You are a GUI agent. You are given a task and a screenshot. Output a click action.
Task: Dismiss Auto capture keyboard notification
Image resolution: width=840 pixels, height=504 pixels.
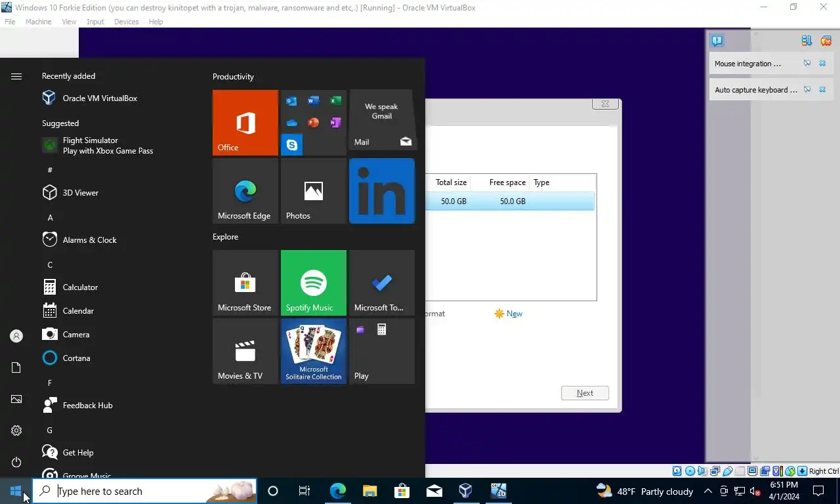[822, 90]
